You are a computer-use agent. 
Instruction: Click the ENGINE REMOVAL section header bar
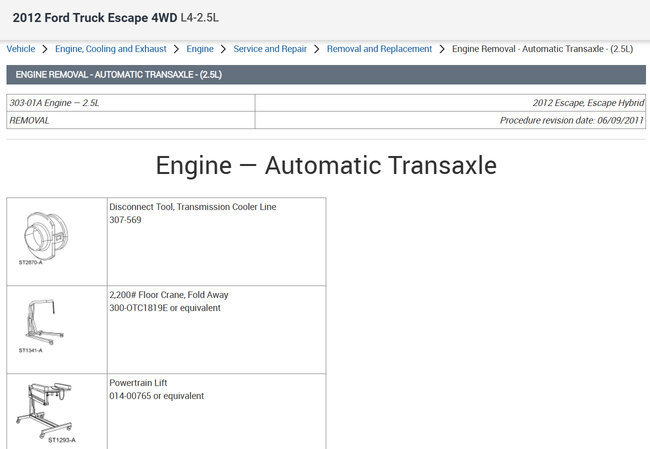pyautogui.click(x=326, y=74)
